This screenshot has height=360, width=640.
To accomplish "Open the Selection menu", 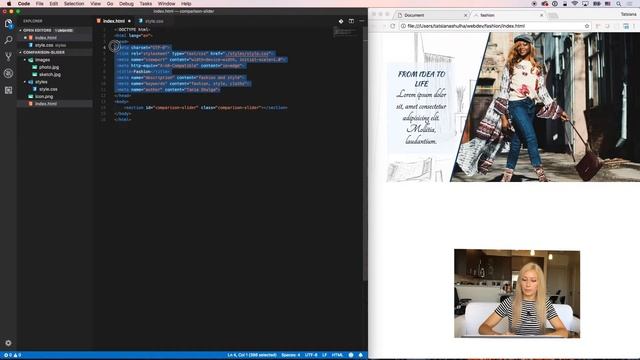I will (x=74, y=4).
